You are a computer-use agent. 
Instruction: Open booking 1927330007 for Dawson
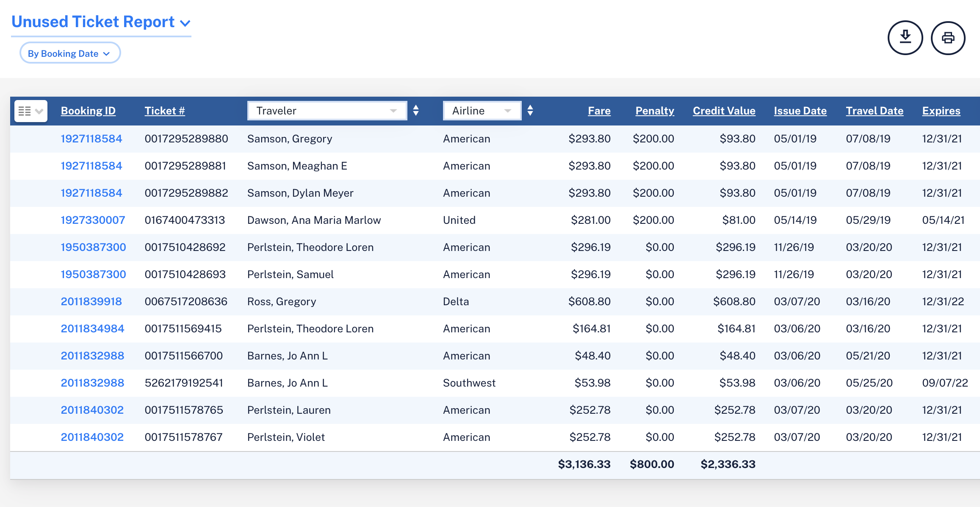(x=93, y=220)
